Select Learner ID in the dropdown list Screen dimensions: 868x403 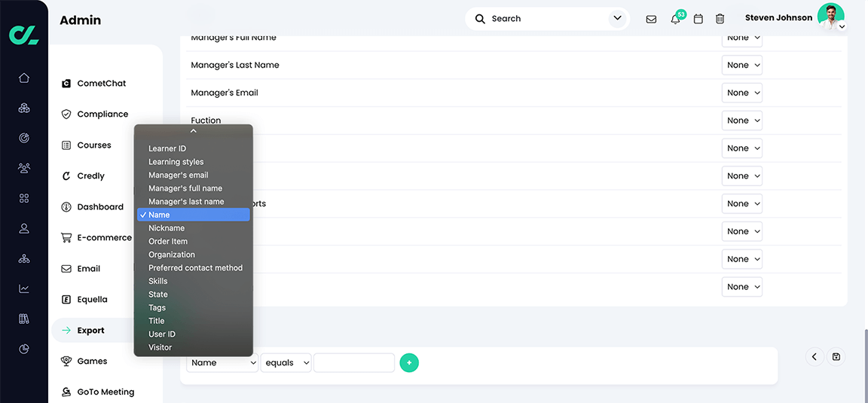[193, 148]
